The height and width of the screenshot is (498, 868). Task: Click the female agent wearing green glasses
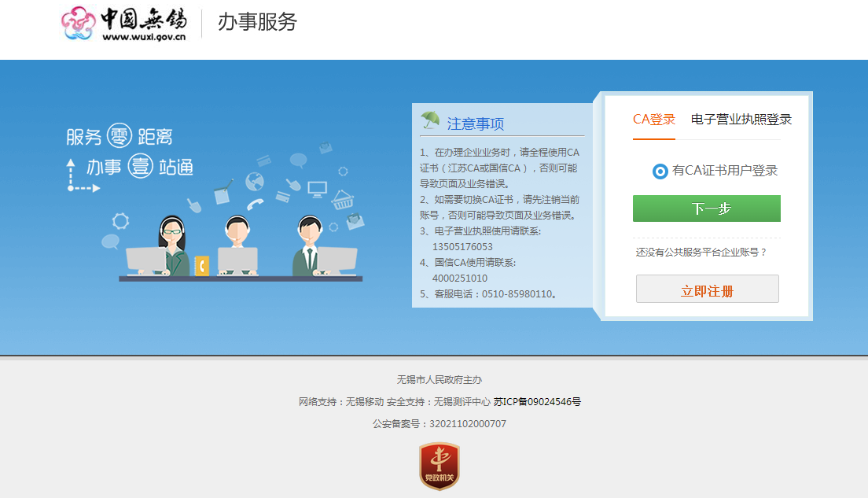(x=171, y=236)
